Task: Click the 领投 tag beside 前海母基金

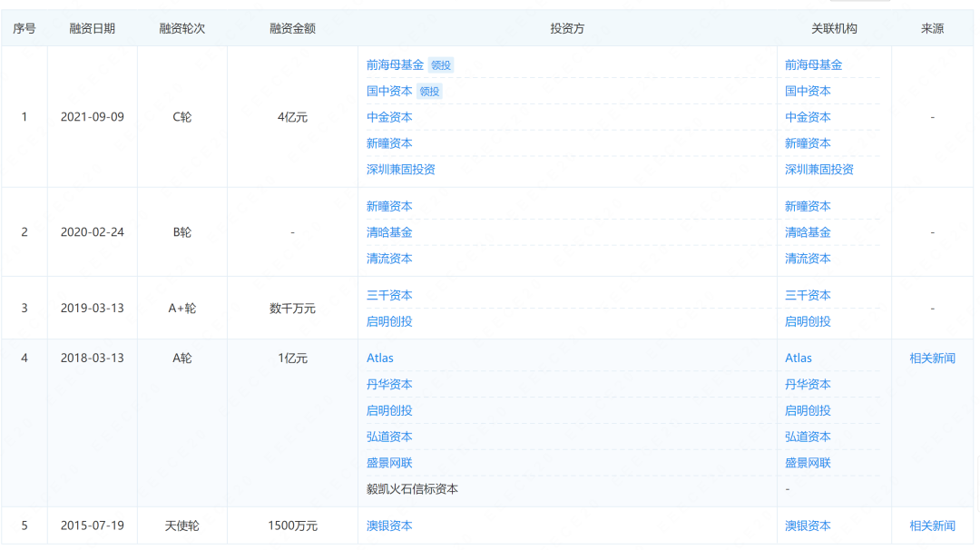Action: click(441, 65)
